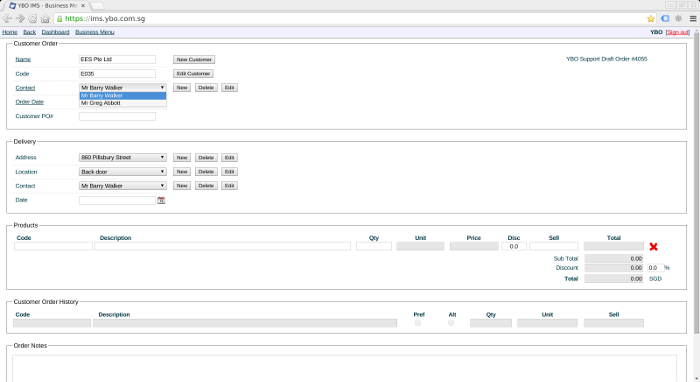Click the Customer PO# input field

[x=117, y=116]
